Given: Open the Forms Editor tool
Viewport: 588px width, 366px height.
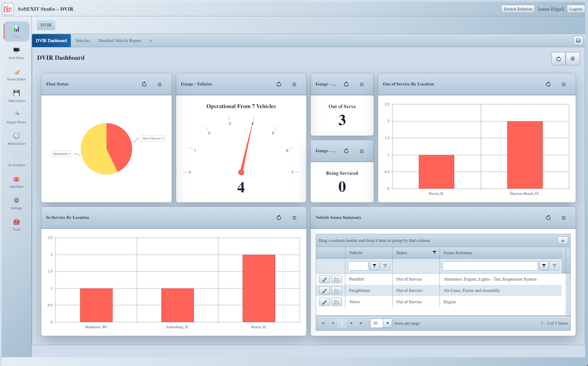Looking at the screenshot, I should [x=16, y=75].
